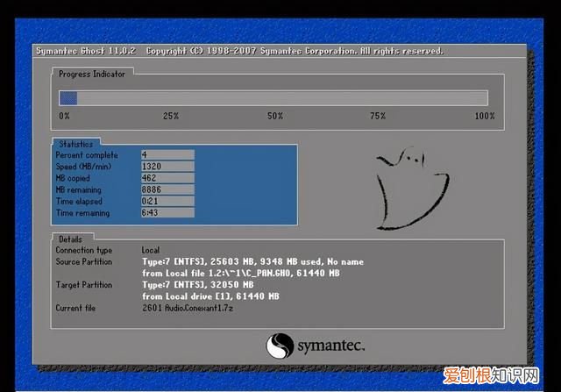Image resolution: width=561 pixels, height=392 pixels.
Task: Select the Speed (MB/min) value field
Action: click(x=167, y=166)
